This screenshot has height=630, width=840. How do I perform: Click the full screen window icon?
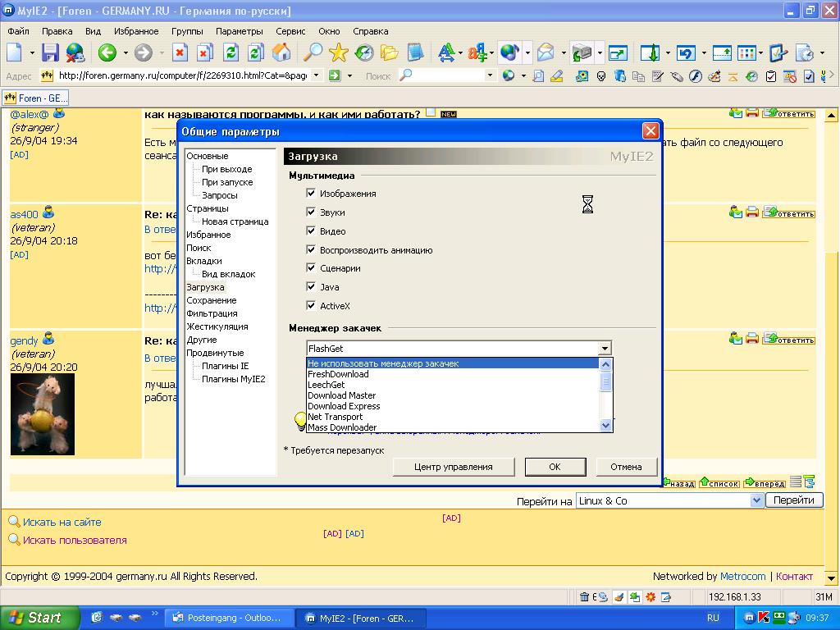618,52
